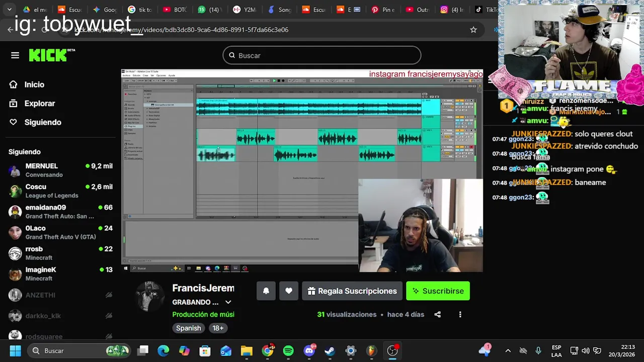Switch to the TikTok tab
644x362 pixels.
click(x=486, y=10)
